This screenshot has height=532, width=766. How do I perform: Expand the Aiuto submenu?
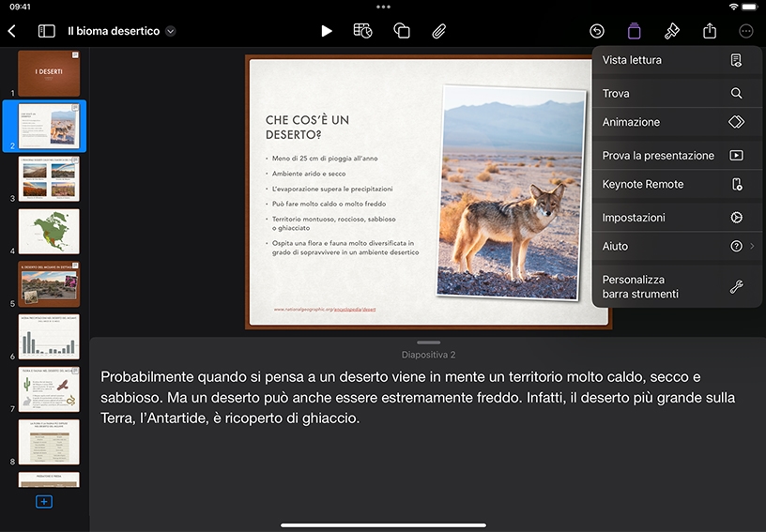pos(677,246)
